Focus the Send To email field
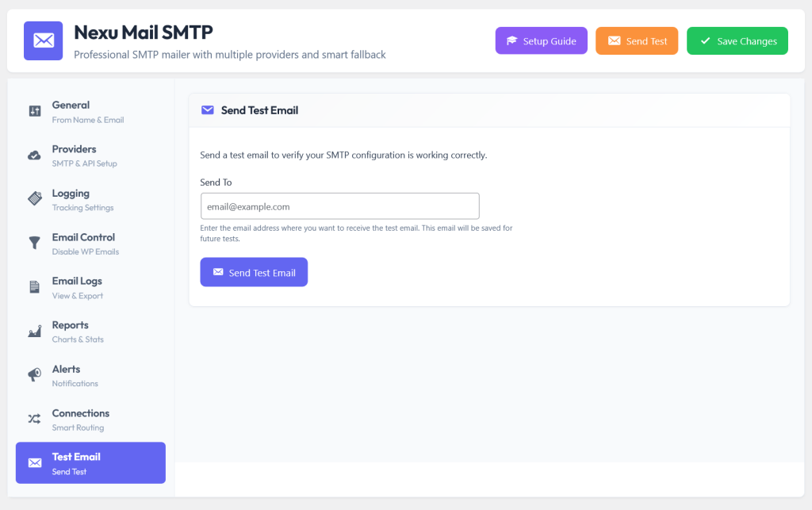The width and height of the screenshot is (812, 510). pyautogui.click(x=339, y=206)
